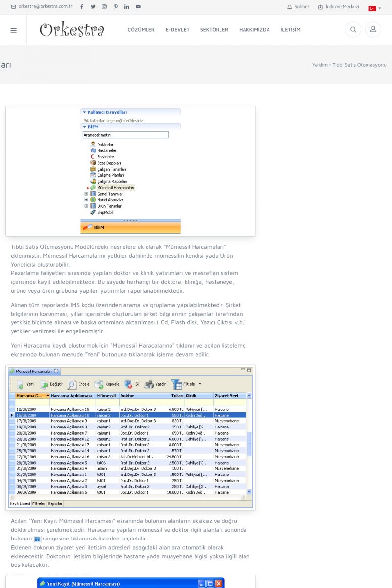Open the SEKTÖRLER menu

point(214,30)
